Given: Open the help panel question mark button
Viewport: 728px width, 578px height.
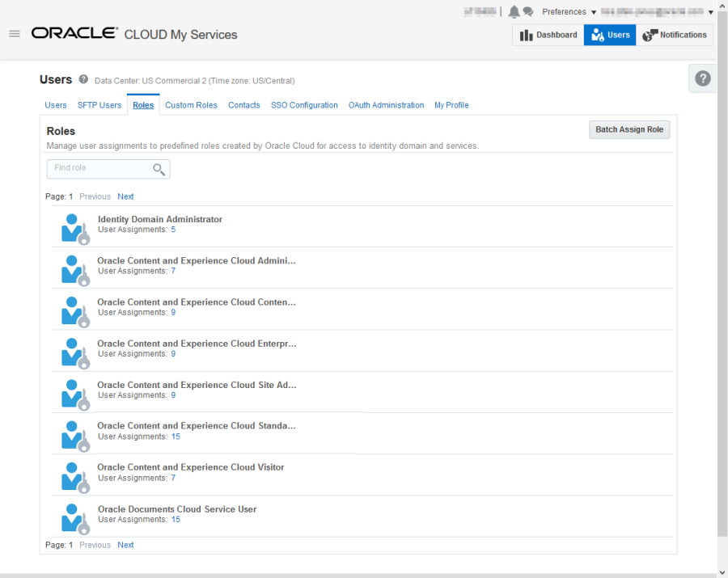Looking at the screenshot, I should pos(702,78).
